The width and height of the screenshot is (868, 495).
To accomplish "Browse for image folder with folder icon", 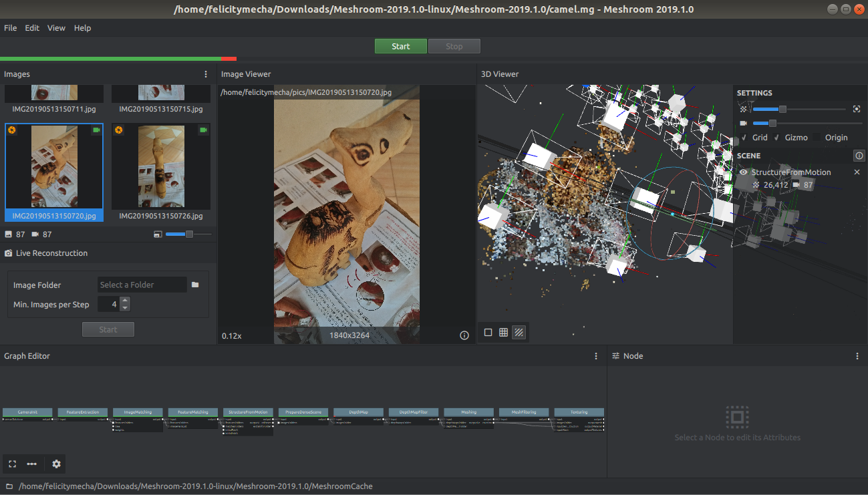I will point(195,285).
